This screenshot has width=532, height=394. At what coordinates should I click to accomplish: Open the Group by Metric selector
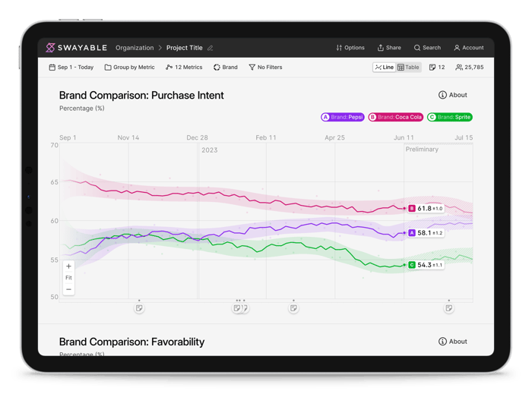130,67
